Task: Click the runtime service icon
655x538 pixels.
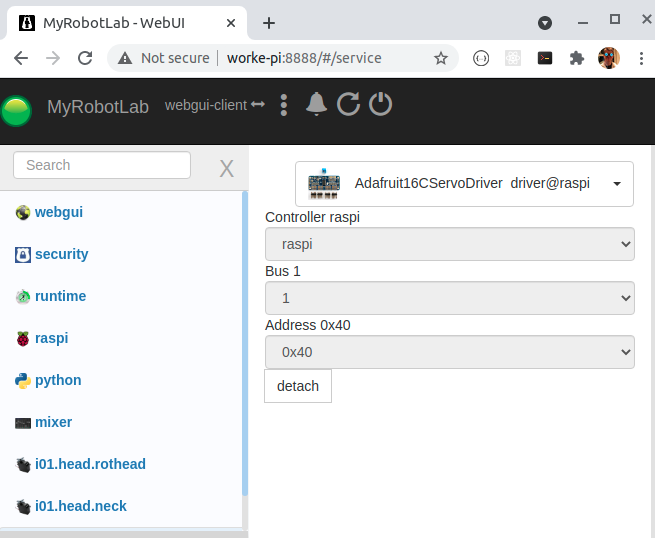Action: pyautogui.click(x=23, y=297)
